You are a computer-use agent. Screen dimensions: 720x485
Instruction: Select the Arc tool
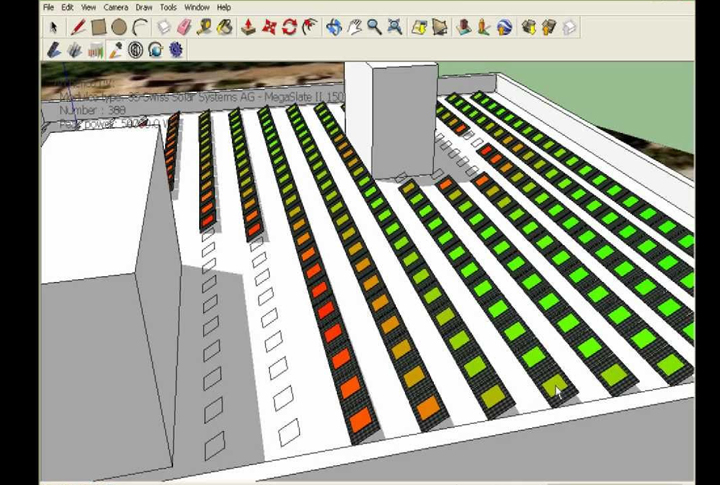click(x=140, y=28)
